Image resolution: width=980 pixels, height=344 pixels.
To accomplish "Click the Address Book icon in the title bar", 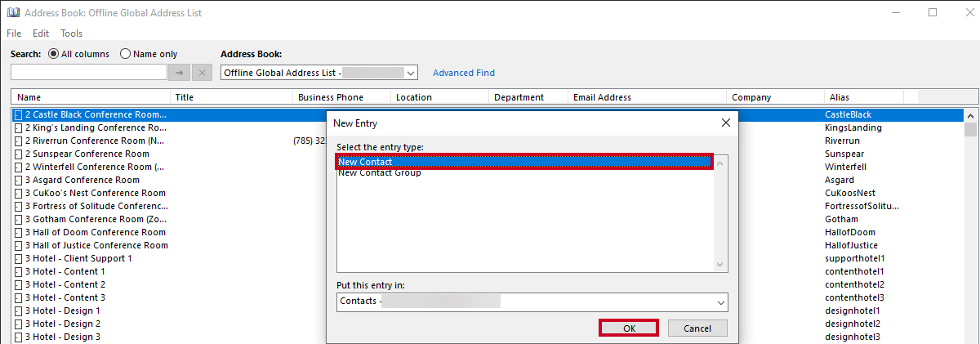I will pos(13,13).
